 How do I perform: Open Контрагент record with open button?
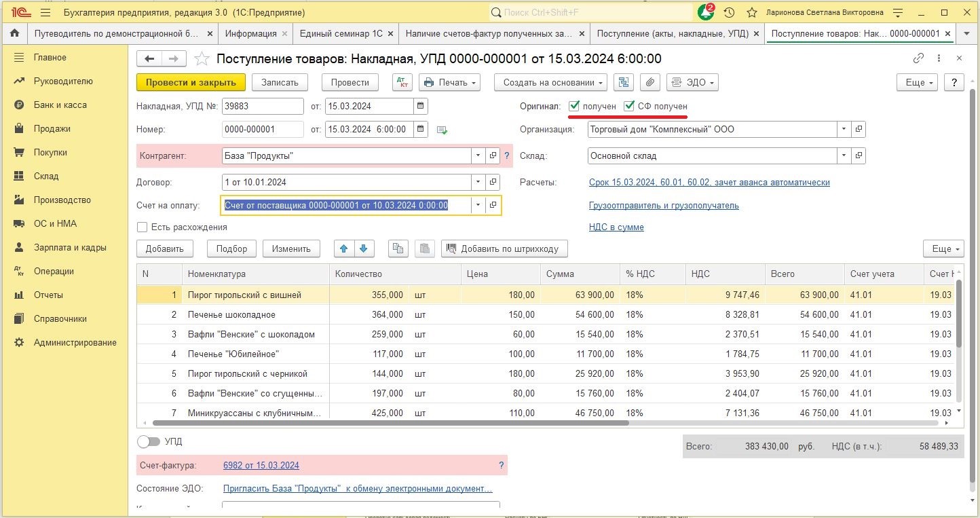click(x=493, y=156)
